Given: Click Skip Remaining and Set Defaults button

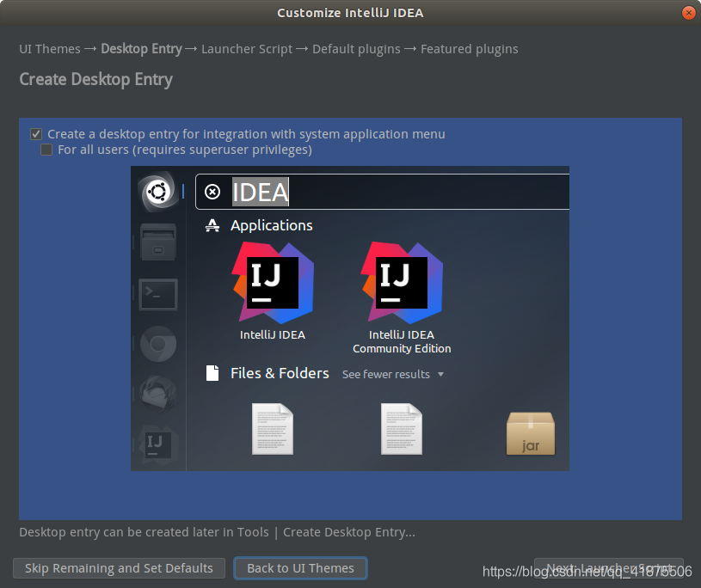Looking at the screenshot, I should (119, 568).
